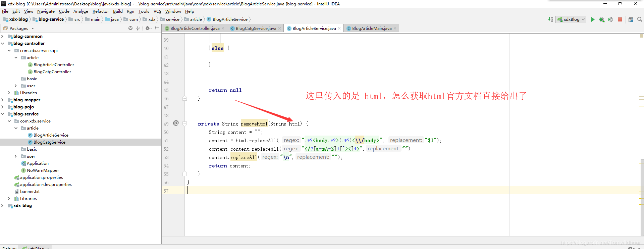Click the inspection status indicator top right of editor
The image size is (644, 249).
click(641, 36)
